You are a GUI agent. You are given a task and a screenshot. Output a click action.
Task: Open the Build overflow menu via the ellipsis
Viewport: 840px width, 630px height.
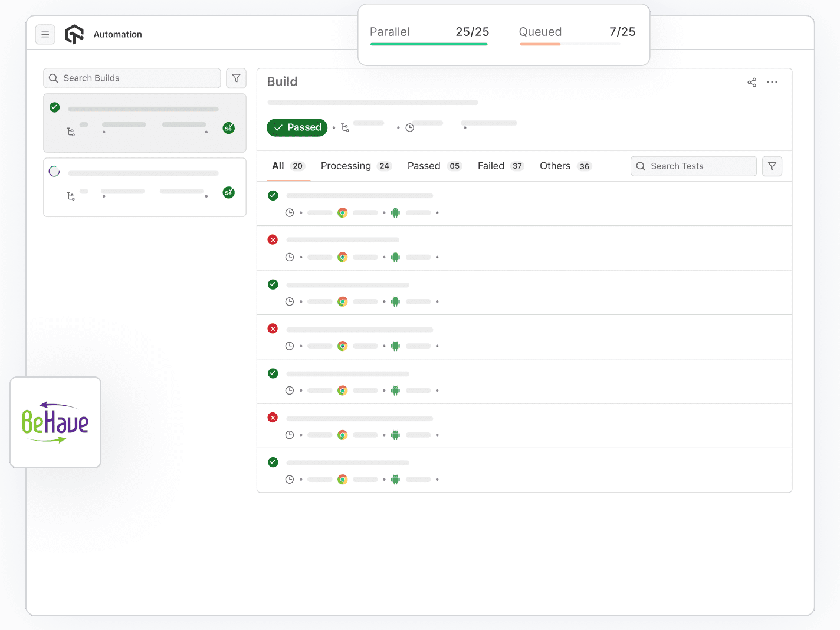[x=772, y=82]
